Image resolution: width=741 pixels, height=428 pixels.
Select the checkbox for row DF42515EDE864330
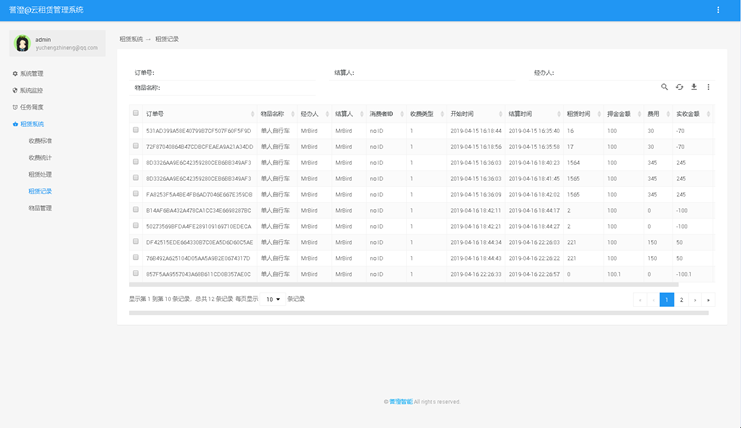coord(136,242)
